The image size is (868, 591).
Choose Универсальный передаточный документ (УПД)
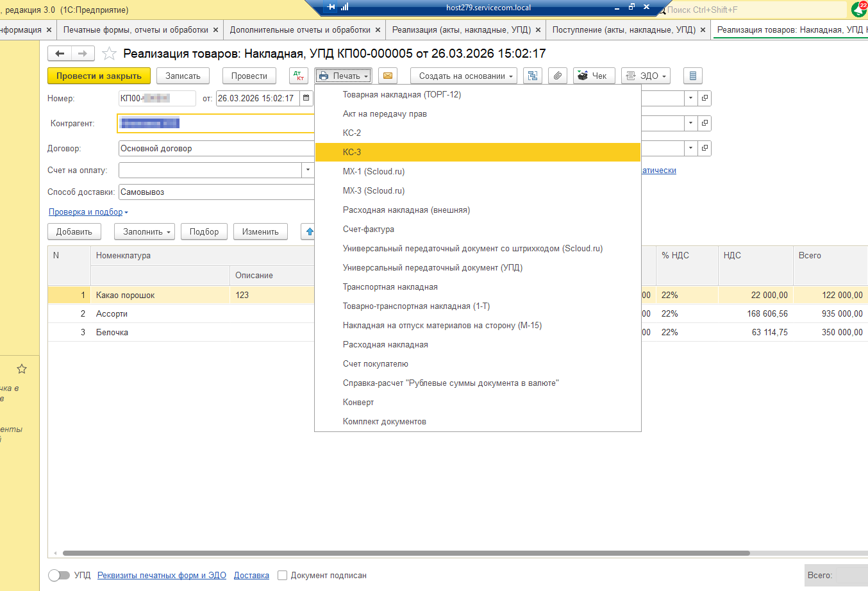tap(478, 267)
